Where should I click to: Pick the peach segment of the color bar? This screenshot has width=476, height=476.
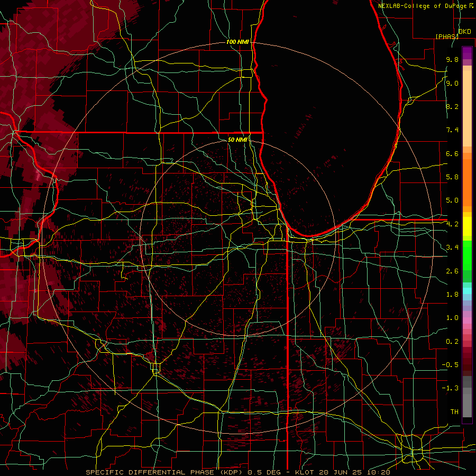tap(467, 108)
